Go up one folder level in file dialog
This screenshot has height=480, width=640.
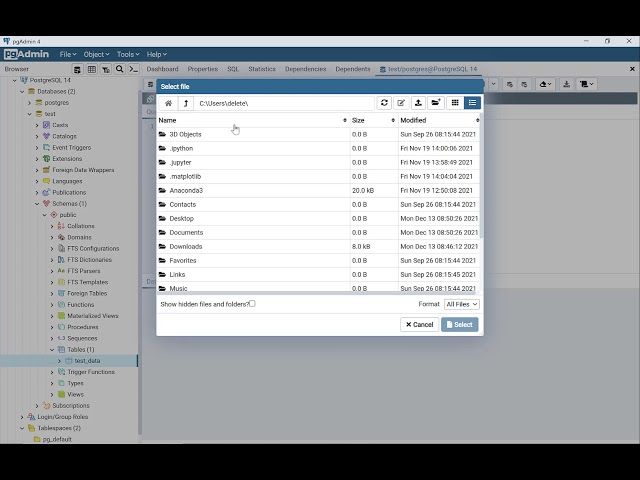[x=186, y=103]
